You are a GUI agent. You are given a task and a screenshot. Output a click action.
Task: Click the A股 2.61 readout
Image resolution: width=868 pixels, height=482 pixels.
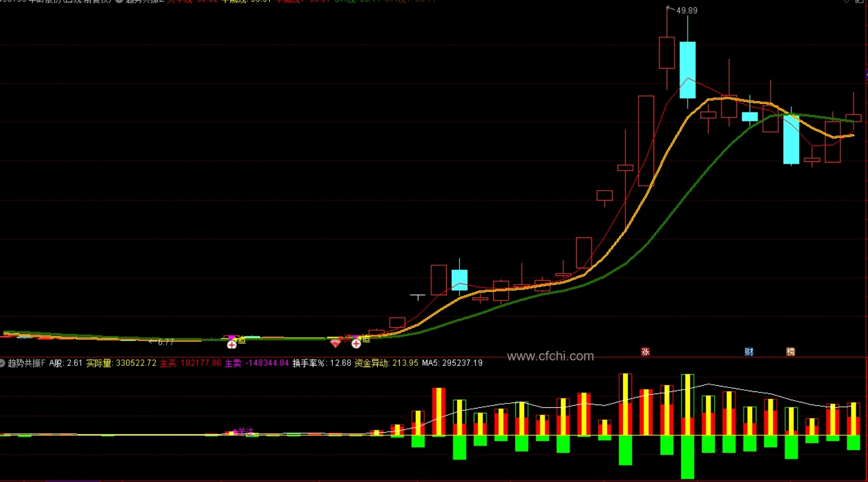tap(66, 363)
